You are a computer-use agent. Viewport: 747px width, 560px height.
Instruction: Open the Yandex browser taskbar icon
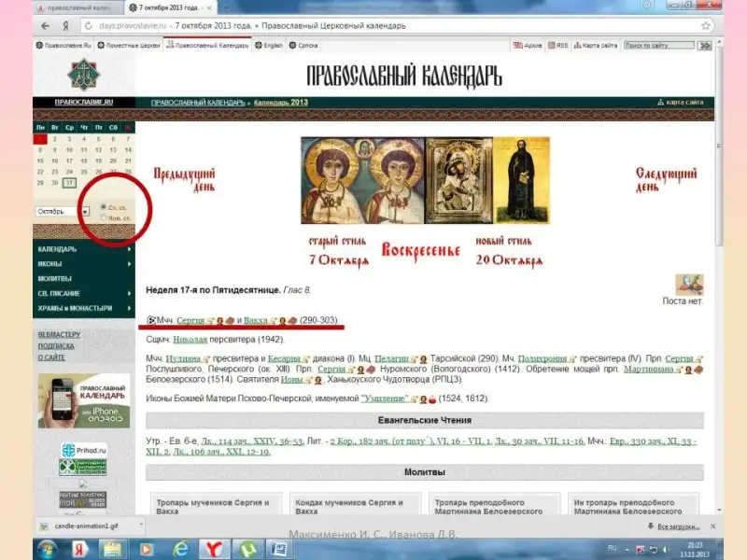[214, 548]
